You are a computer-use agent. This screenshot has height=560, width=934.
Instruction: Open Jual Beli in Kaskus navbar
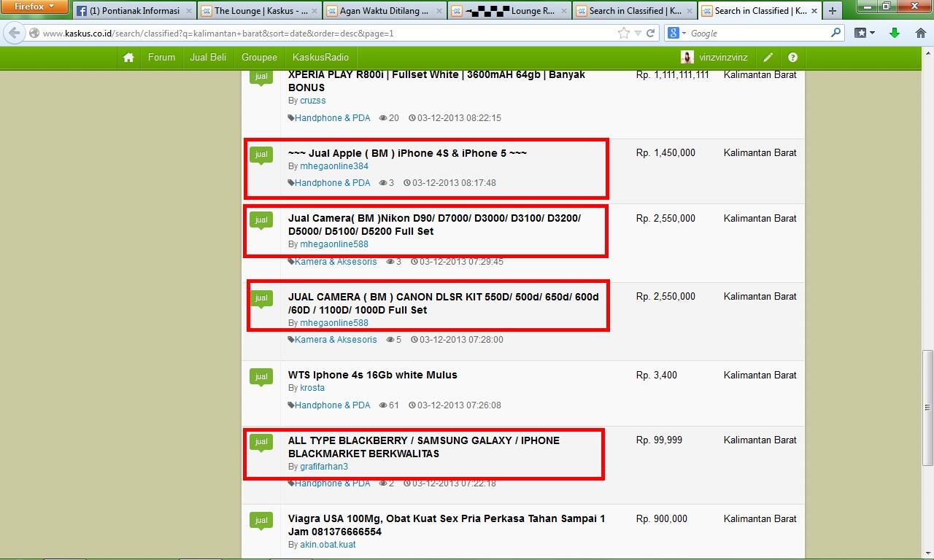pyautogui.click(x=208, y=58)
